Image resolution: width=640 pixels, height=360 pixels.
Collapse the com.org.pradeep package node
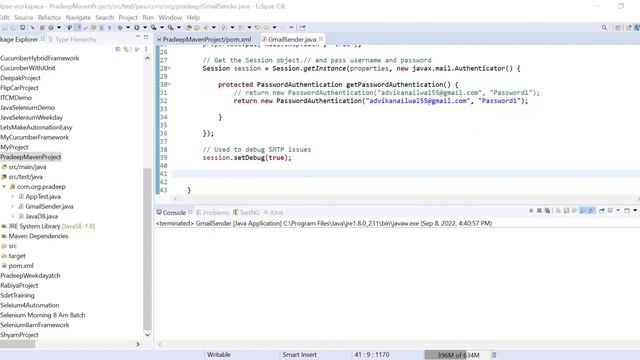4,187
